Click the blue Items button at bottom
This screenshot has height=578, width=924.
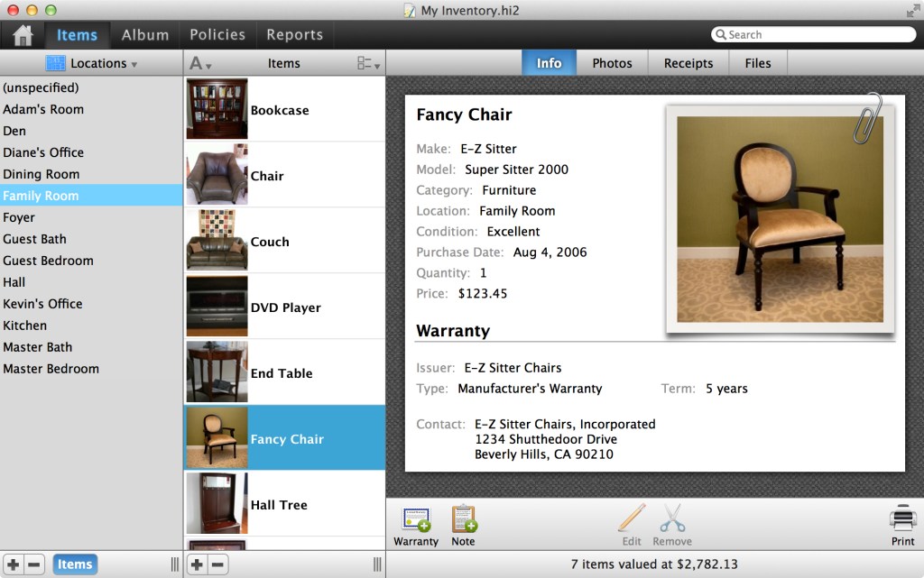click(75, 564)
